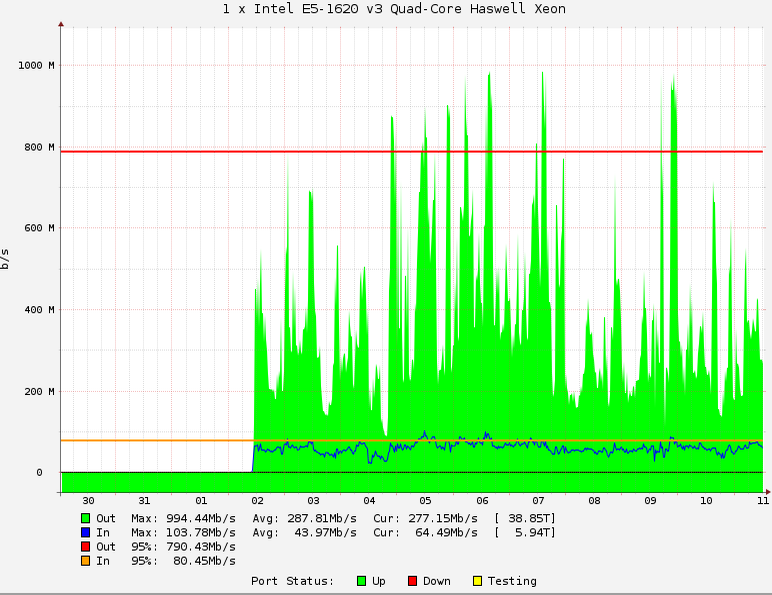772x595 pixels.
Task: Click x-axis date label 07
Action: [x=538, y=500]
